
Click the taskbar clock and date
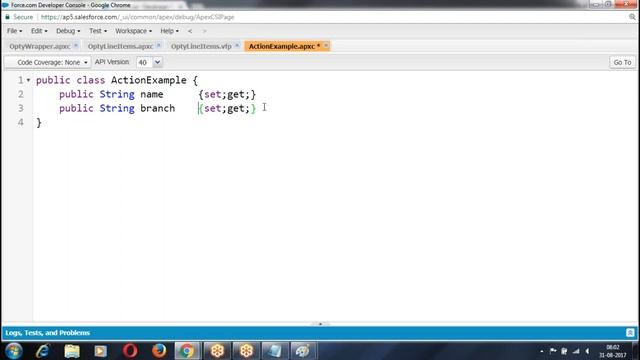613,351
